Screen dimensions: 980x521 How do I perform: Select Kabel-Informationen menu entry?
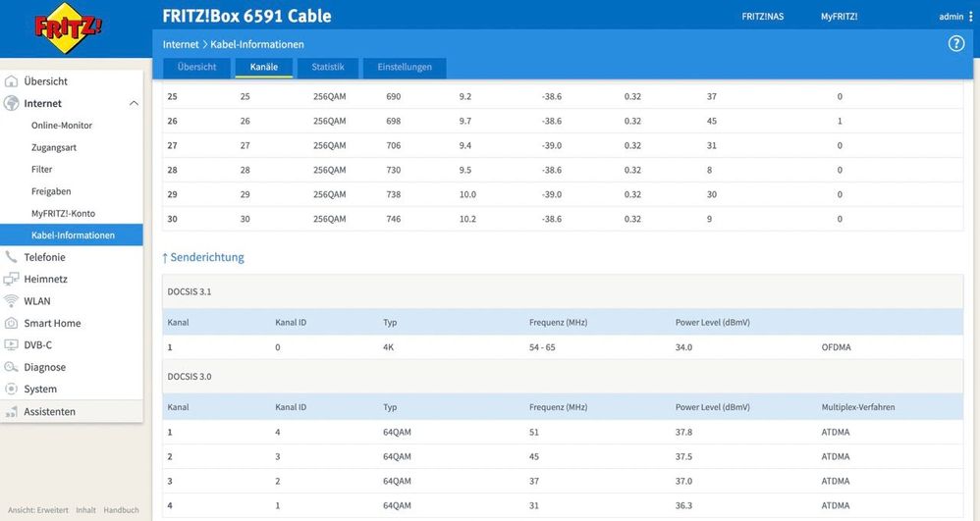click(72, 234)
